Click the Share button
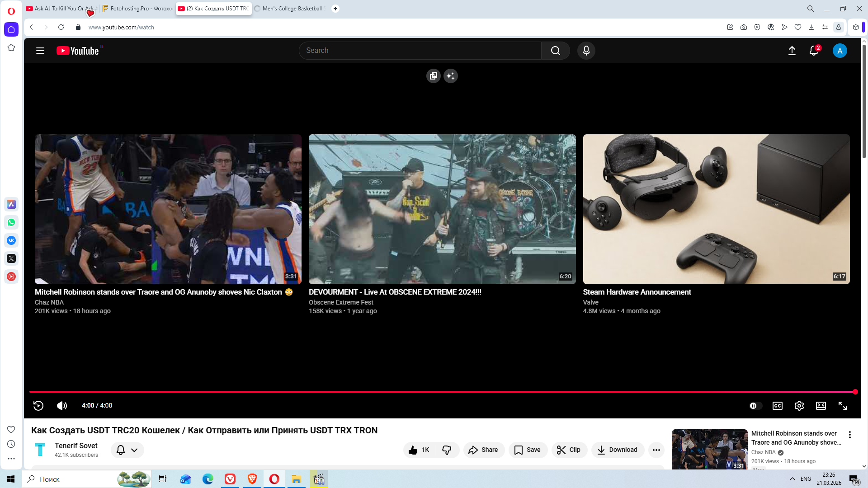 point(483,450)
